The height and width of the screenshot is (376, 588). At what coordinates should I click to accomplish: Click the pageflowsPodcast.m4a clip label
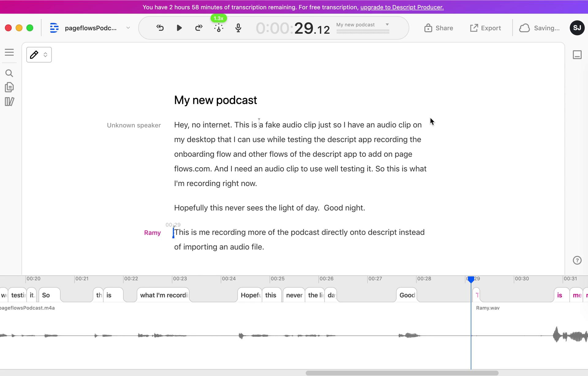click(27, 308)
